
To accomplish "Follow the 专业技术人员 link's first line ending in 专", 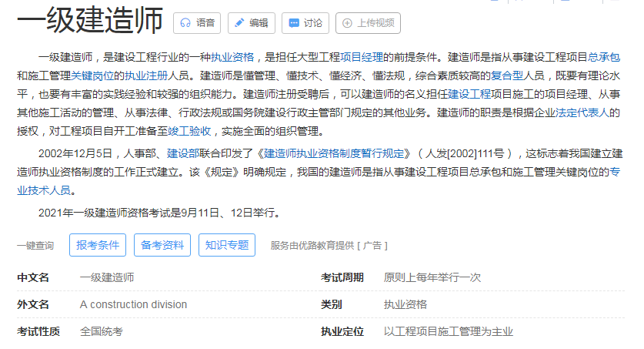I will [x=615, y=173].
